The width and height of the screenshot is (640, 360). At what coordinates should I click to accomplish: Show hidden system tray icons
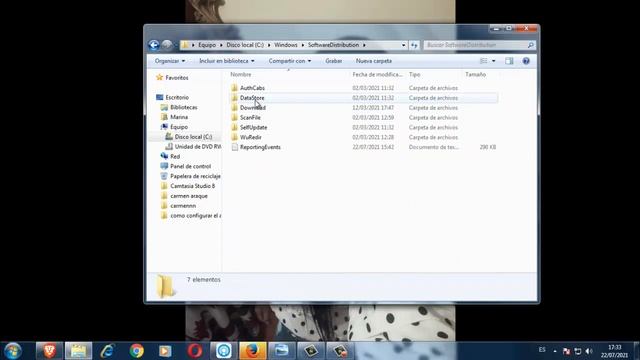555,351
